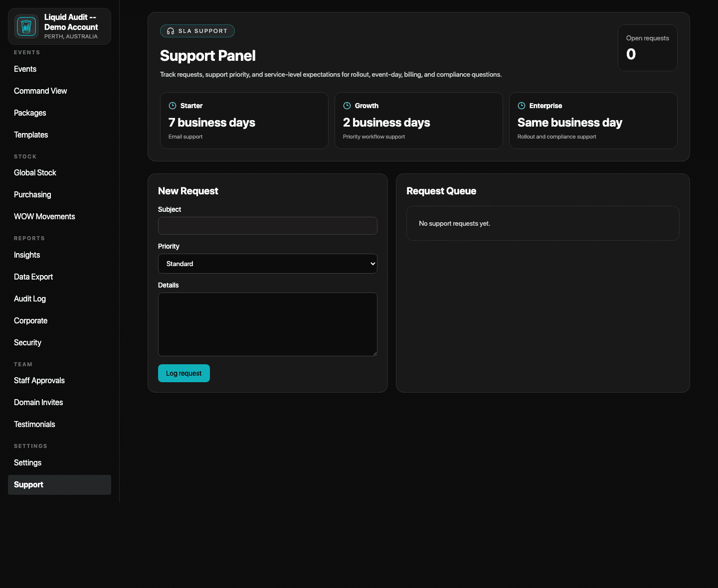Navigate to Domain Invites
The height and width of the screenshot is (588, 718).
tap(59, 403)
